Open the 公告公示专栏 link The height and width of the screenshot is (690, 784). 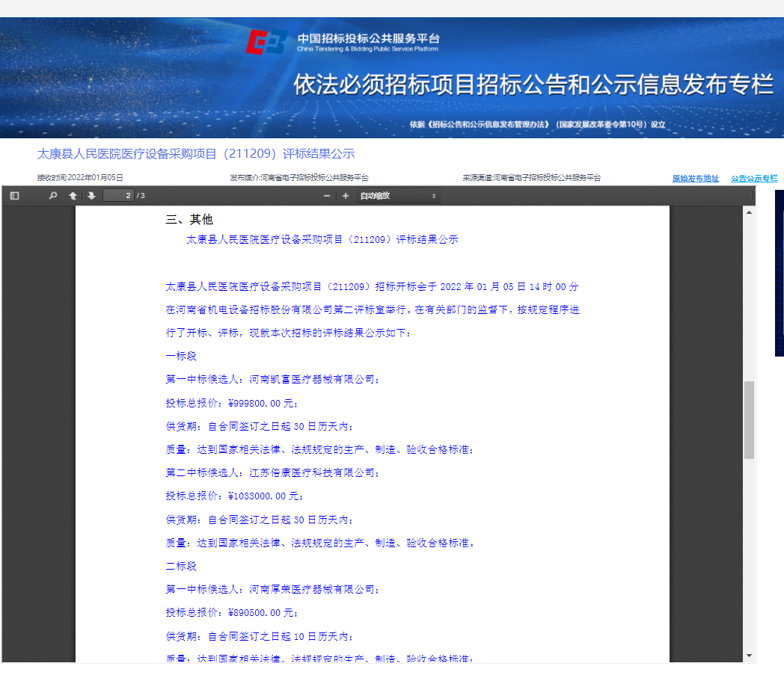tap(754, 179)
